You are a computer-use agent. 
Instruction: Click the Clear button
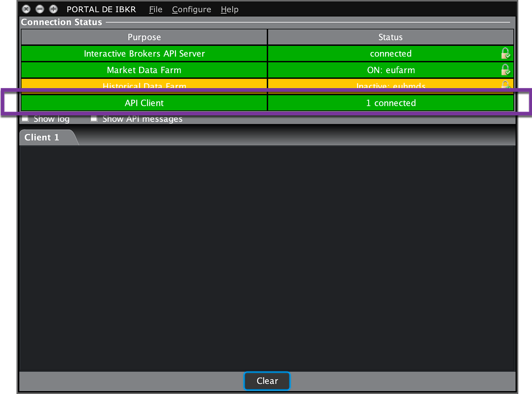(x=267, y=381)
